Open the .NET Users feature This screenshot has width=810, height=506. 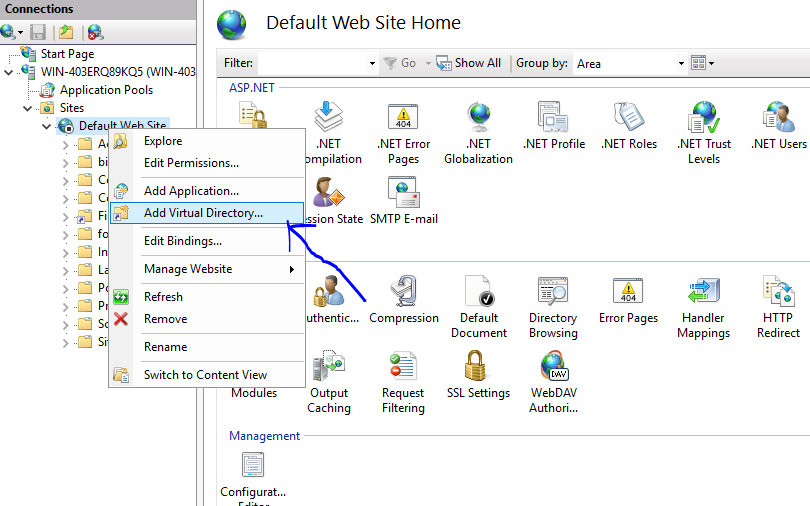778,126
